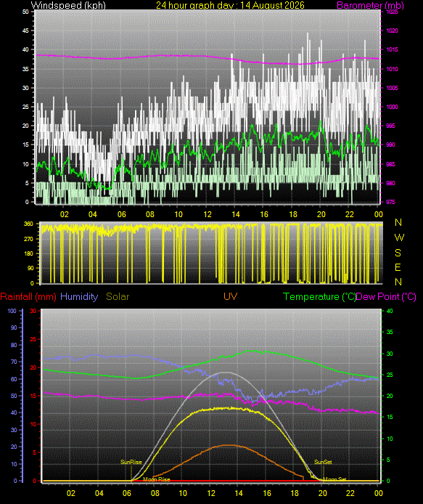
Task: Click the Moon Rise marker label
Action: click(157, 479)
